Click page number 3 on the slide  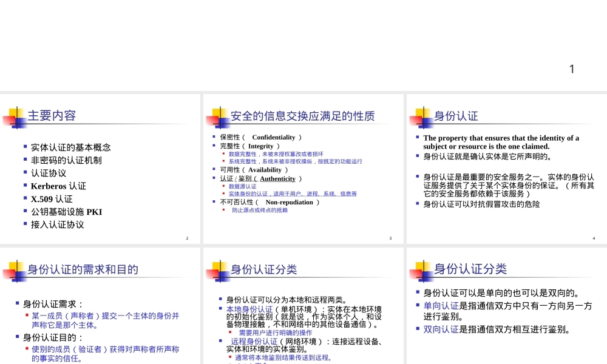(390, 238)
